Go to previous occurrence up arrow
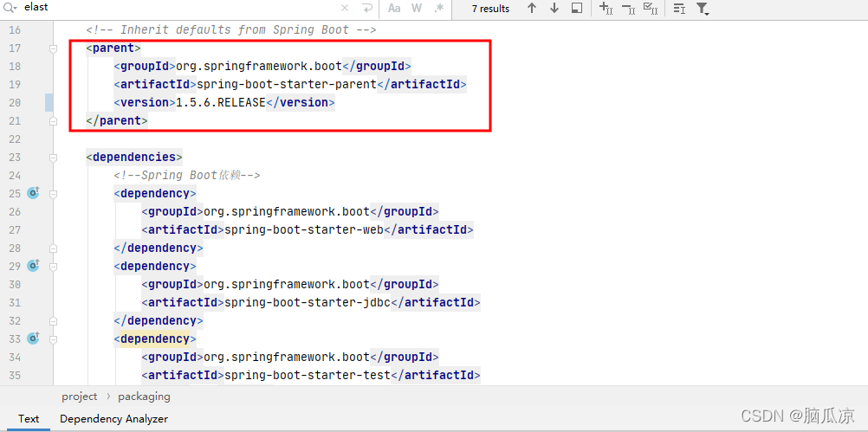868x432 pixels. pos(532,9)
